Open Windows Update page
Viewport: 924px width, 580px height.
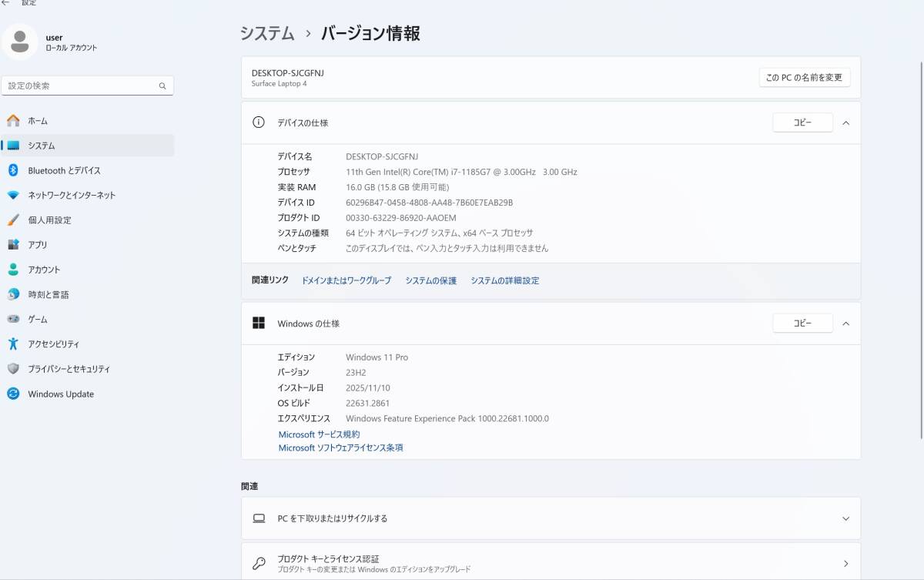coord(88,394)
